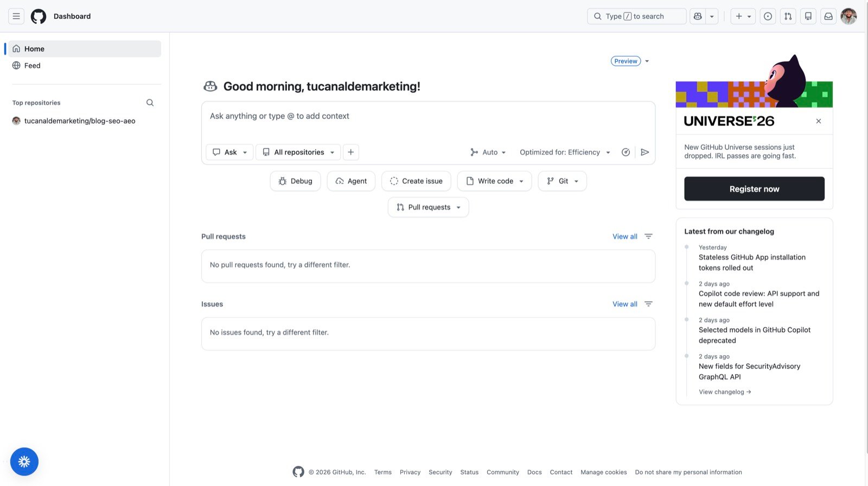Open Optimized for: Efficiency dropdown
The height and width of the screenshot is (486, 868).
pos(565,152)
